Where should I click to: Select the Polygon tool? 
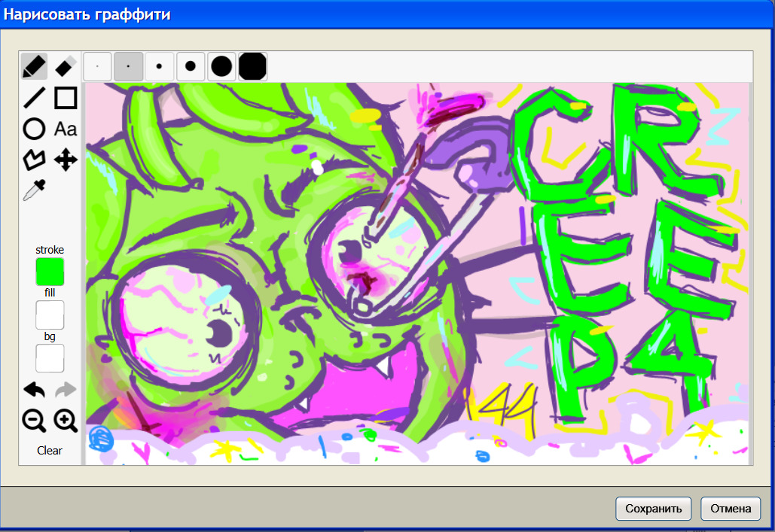pos(34,160)
